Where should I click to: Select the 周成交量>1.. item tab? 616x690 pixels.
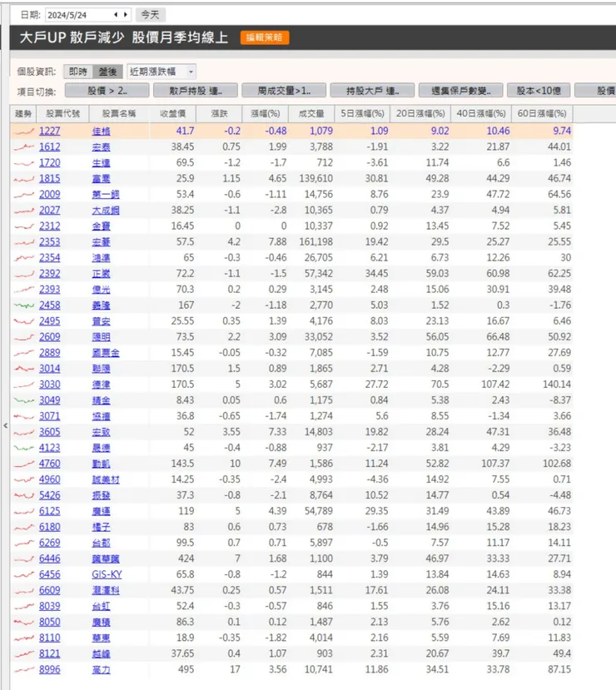(x=284, y=91)
